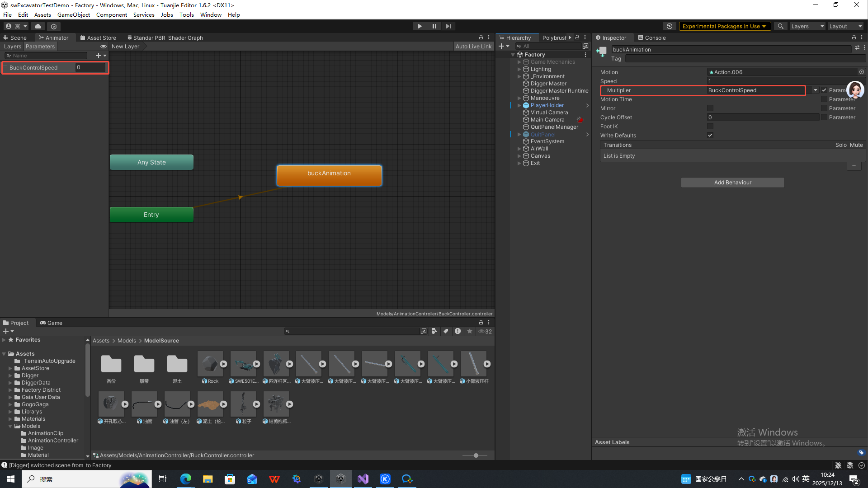Open the Multiplier parameter dropdown arrow
Viewport: 868px width, 488px height.
point(815,90)
